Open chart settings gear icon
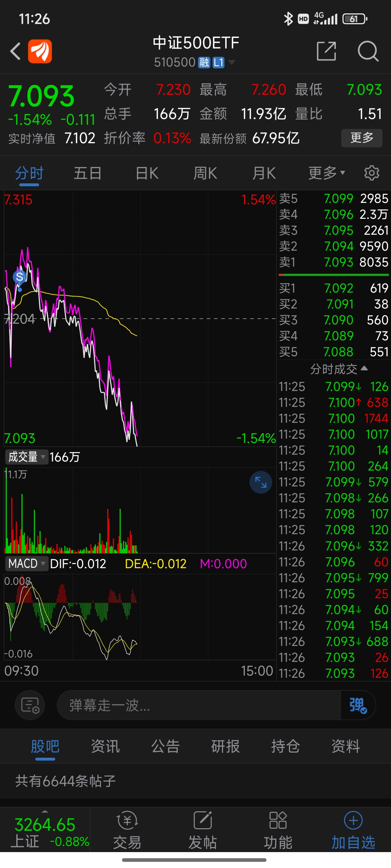The image size is (391, 868). pyautogui.click(x=371, y=173)
